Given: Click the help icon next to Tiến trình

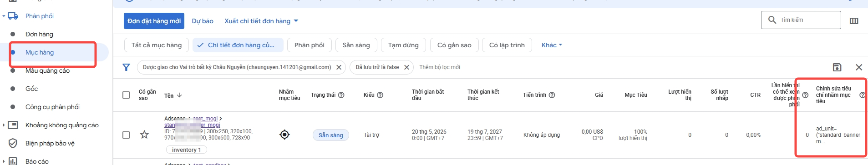Looking at the screenshot, I should [x=552, y=95].
